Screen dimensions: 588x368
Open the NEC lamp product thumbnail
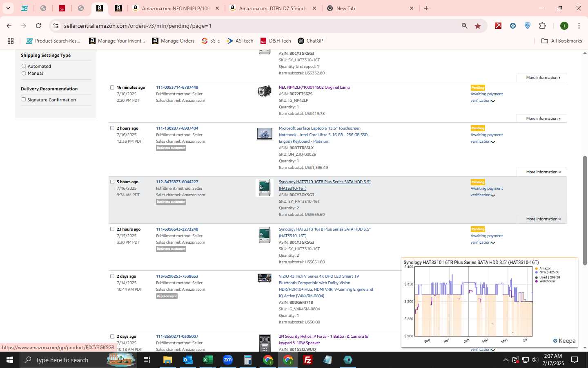265,91
